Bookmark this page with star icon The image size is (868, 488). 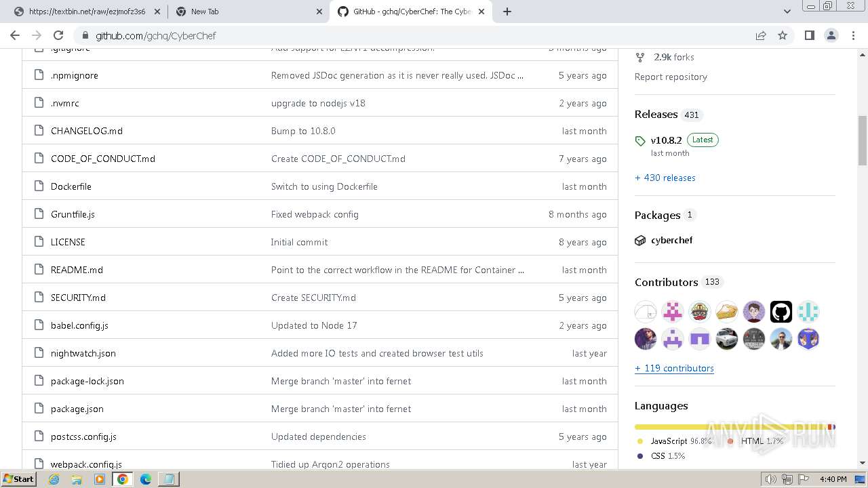point(783,35)
